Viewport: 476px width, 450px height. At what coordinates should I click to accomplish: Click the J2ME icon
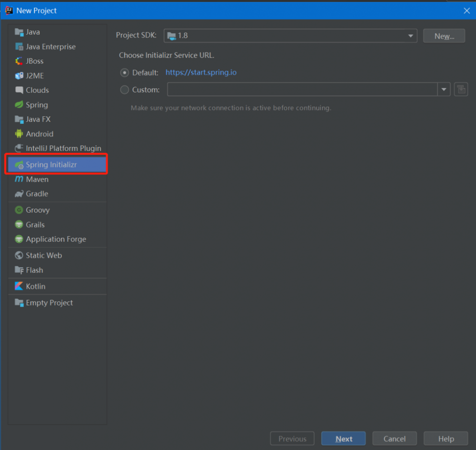[x=19, y=76]
